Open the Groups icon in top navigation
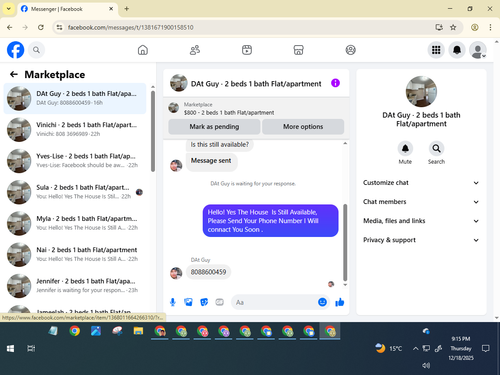This screenshot has width=500, height=375. pos(350,50)
